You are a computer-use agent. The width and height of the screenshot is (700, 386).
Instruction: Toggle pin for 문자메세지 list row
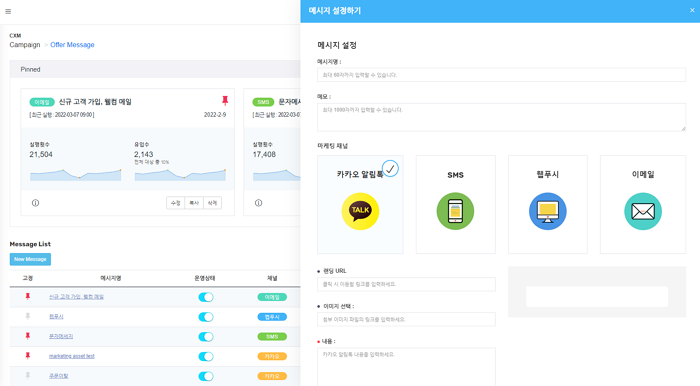click(28, 336)
